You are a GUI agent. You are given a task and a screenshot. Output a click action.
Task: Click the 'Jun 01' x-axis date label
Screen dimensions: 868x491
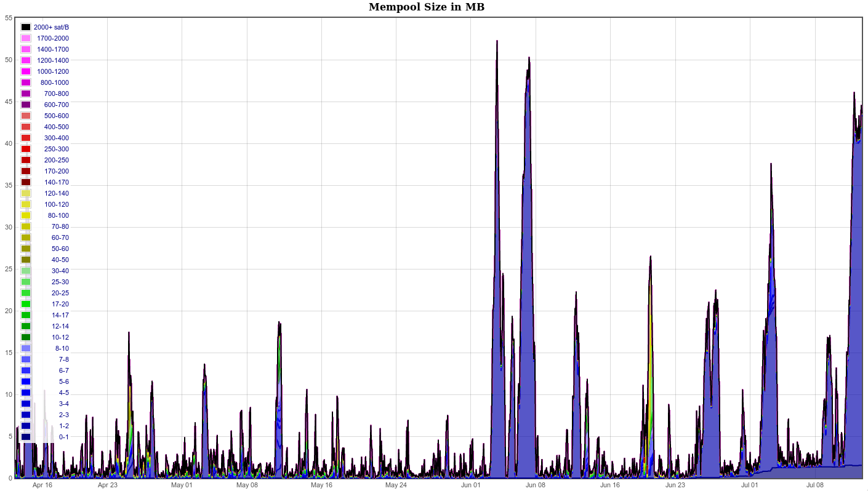(x=470, y=485)
